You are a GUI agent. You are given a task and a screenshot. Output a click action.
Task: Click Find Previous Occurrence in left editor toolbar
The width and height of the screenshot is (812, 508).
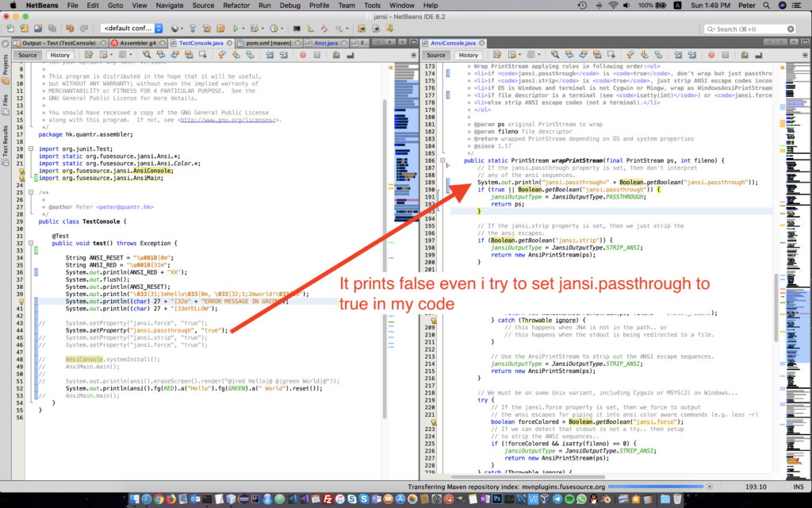(160, 55)
